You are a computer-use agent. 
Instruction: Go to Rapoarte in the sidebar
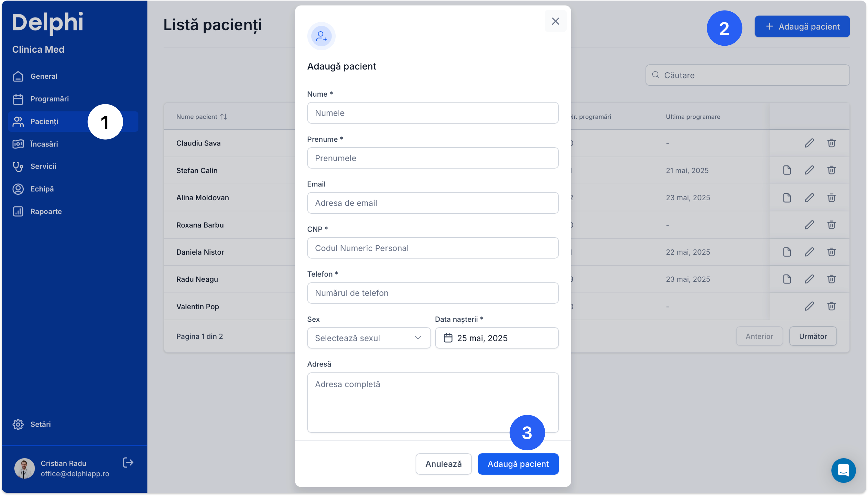[46, 212]
